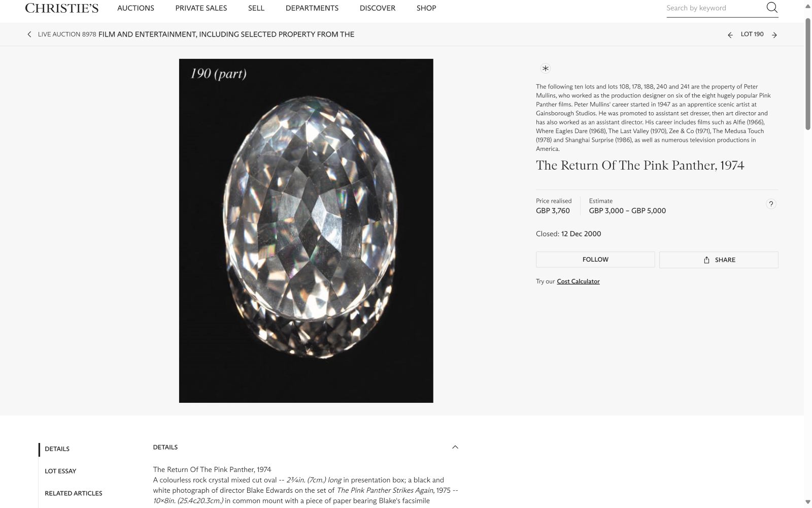Screen dimensions: 812x508
Task: Open the Discover menu
Action: 378,8
